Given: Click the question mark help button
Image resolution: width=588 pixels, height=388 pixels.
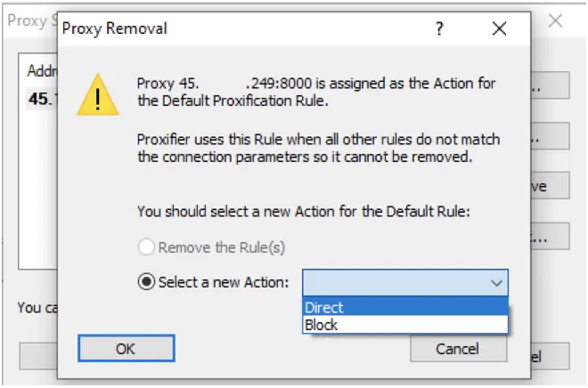Looking at the screenshot, I should coord(439,28).
